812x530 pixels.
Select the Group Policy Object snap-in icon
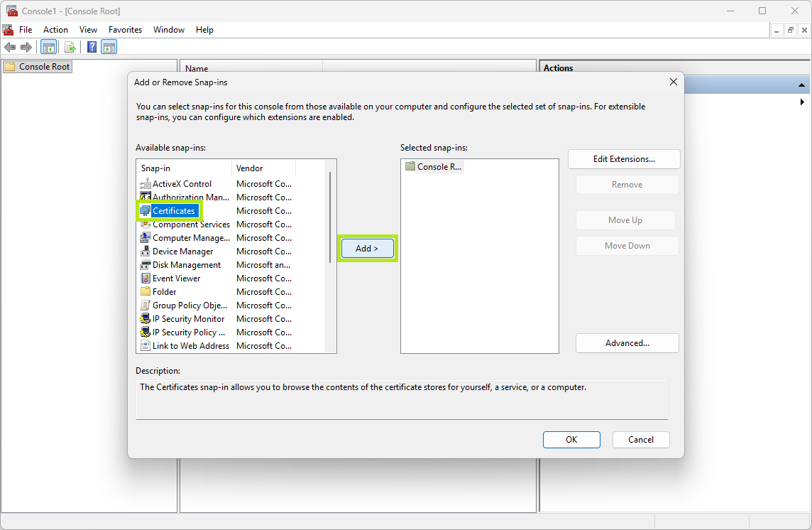tap(146, 305)
